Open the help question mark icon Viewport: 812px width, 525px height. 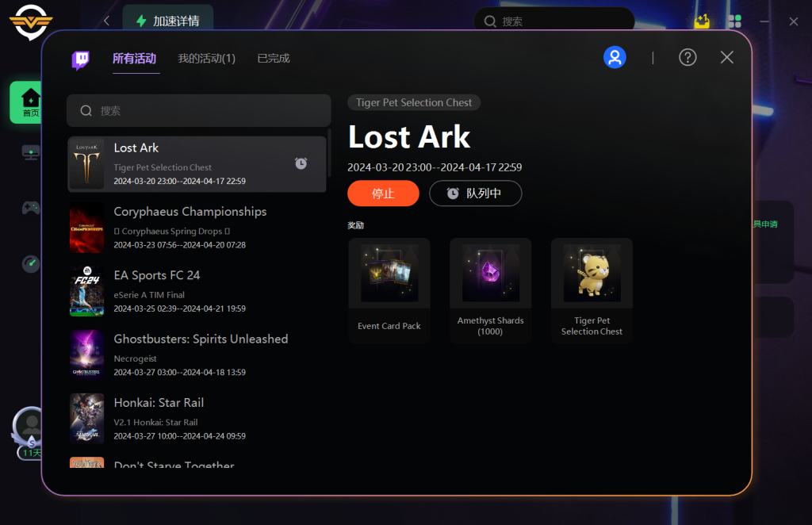pos(688,57)
